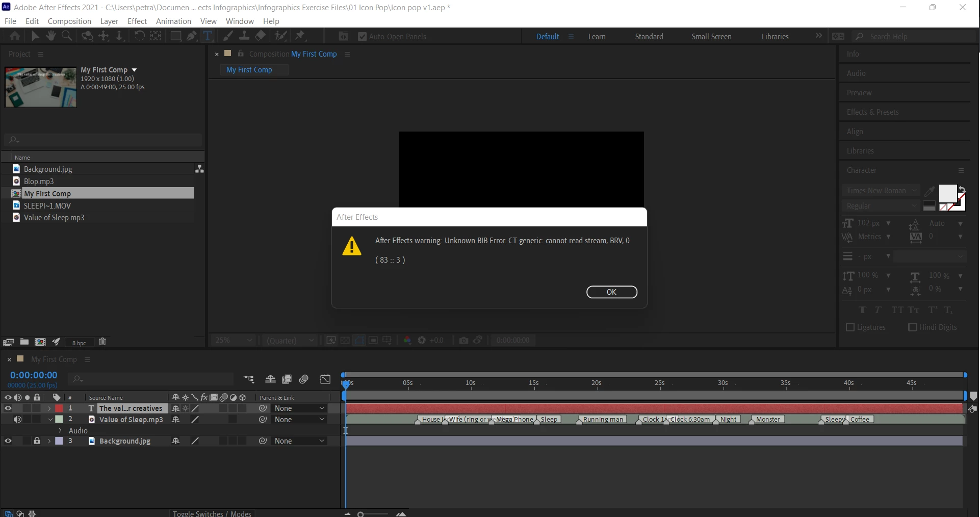
Task: Open the Regular font style dropdown
Action: tap(881, 206)
